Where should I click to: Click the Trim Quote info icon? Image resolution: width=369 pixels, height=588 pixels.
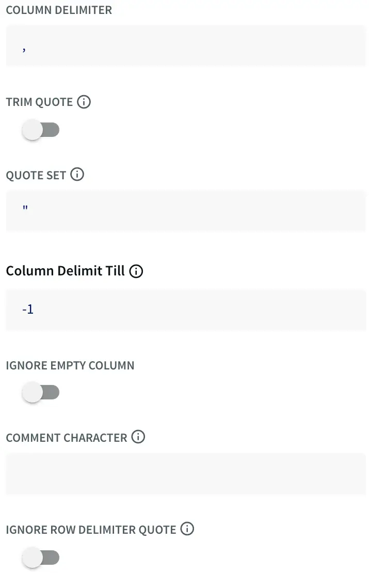[84, 102]
